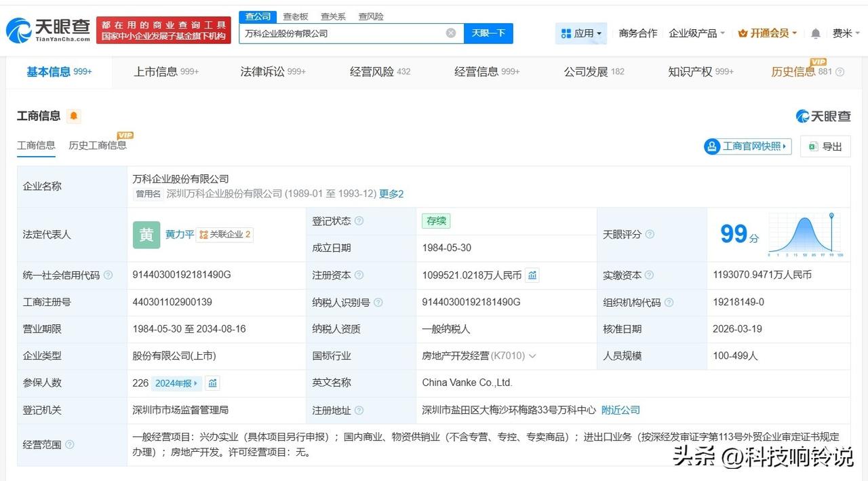The image size is (868, 481).
Task: Open chart icon beside registered capital value
Action: pyautogui.click(x=532, y=275)
